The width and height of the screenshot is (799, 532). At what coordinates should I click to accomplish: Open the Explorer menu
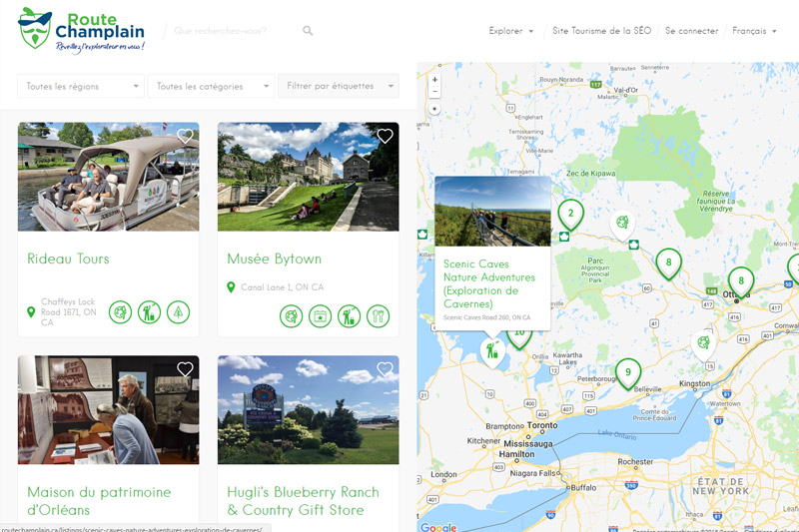510,31
